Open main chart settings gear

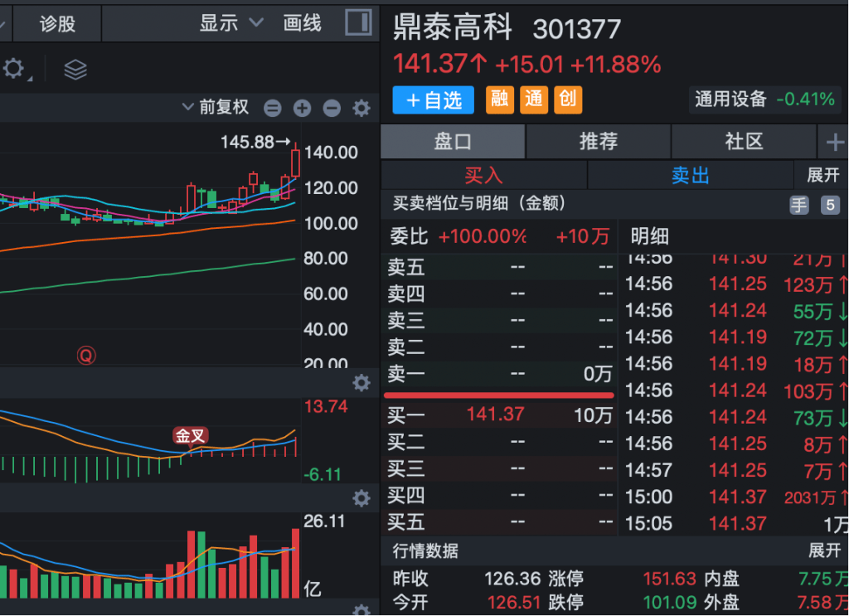tap(361, 108)
